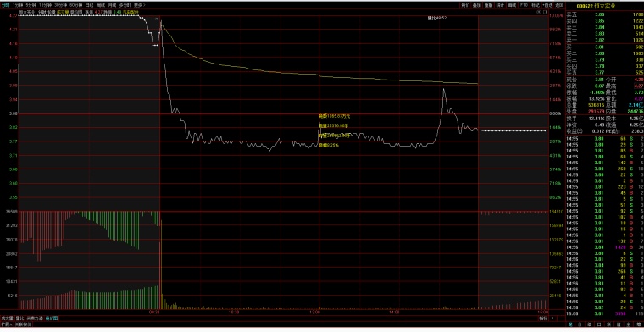Switch to the 1分钟 chart period
Screen dimensions: 644x332
[18, 5]
